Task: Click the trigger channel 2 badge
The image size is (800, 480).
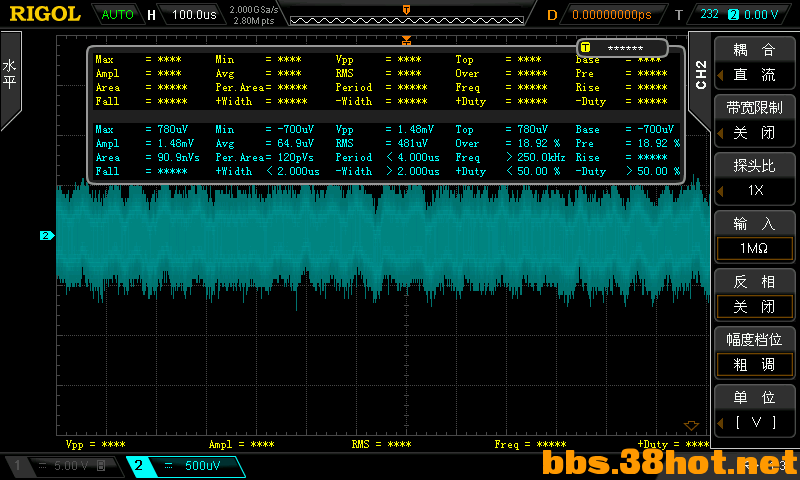Action: (x=733, y=14)
